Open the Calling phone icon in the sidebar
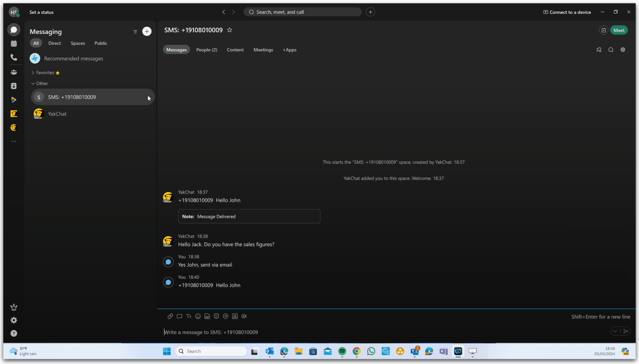This screenshot has height=364, width=639. click(x=14, y=57)
